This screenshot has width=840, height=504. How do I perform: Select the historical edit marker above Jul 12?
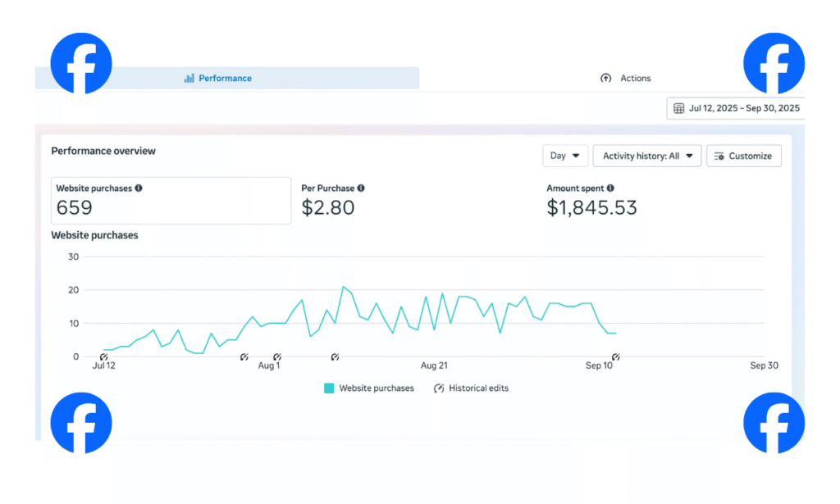[103, 356]
